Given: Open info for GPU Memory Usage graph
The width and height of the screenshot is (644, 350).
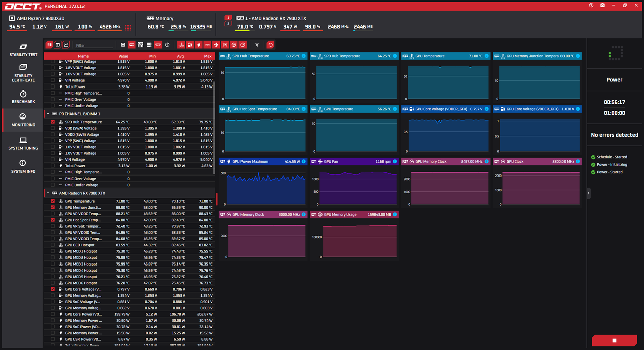Looking at the screenshot, I should pos(395,215).
